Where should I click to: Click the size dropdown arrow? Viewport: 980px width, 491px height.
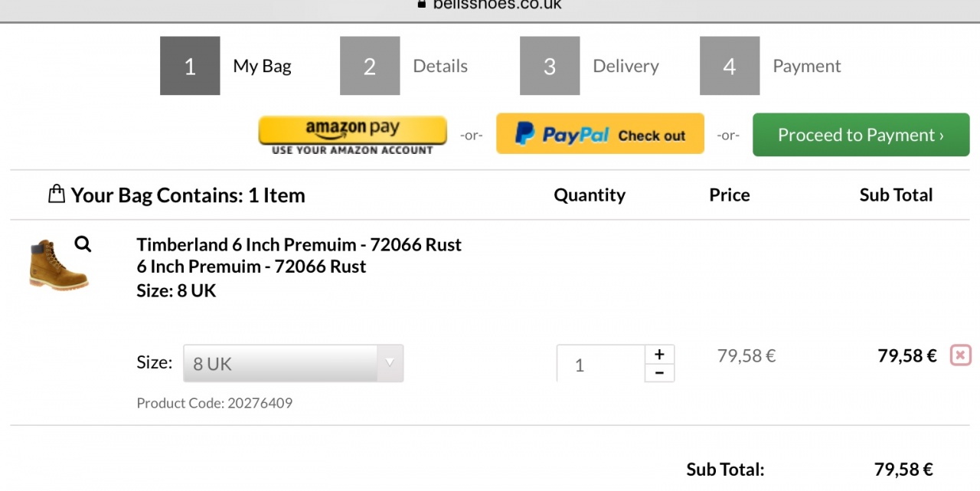click(390, 363)
